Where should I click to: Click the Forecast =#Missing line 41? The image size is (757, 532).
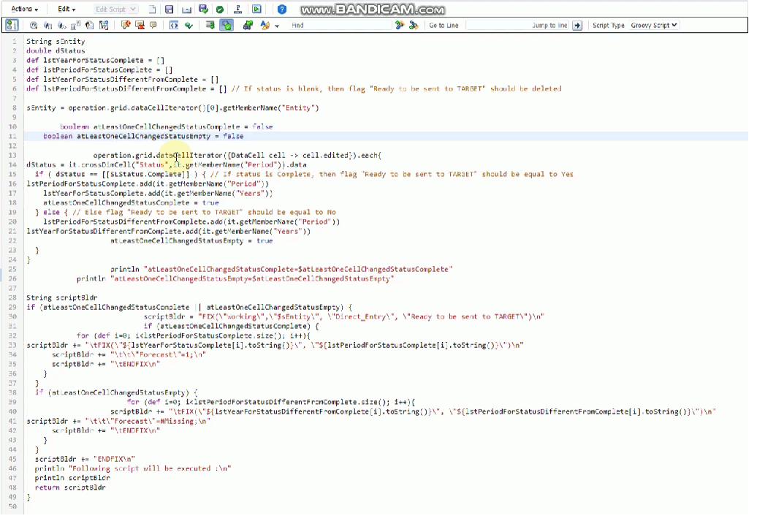pyautogui.click(x=118, y=421)
